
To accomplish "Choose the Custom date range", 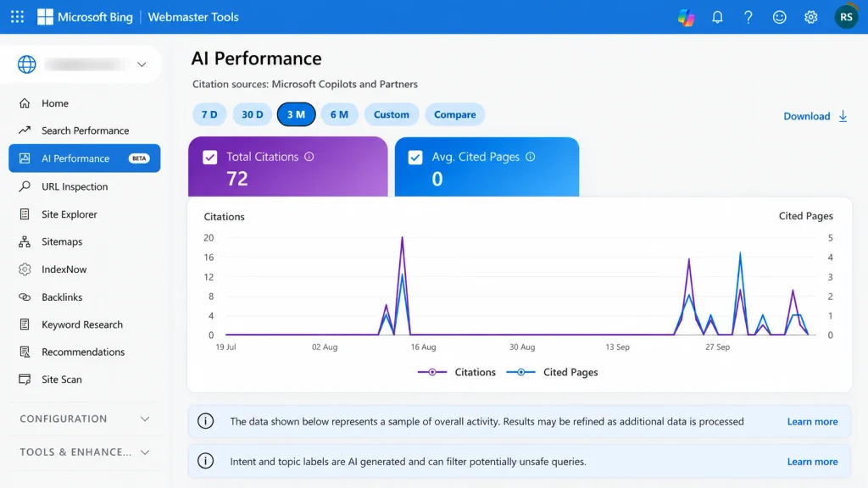I will tap(392, 114).
